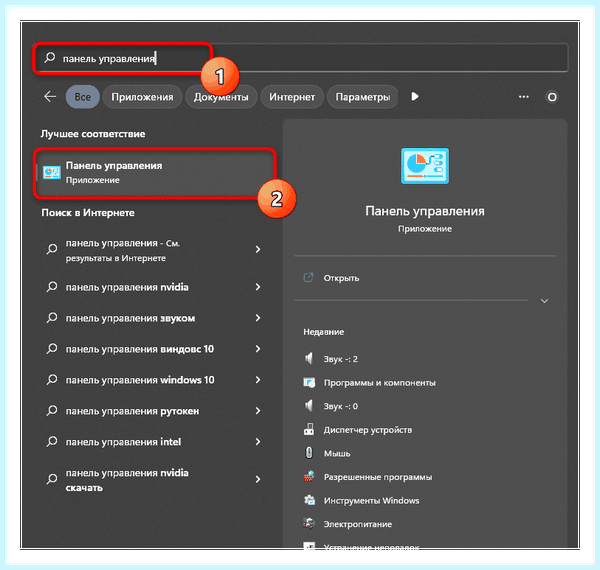Click the Control Panel icon in best match
600x570 pixels.
click(51, 173)
